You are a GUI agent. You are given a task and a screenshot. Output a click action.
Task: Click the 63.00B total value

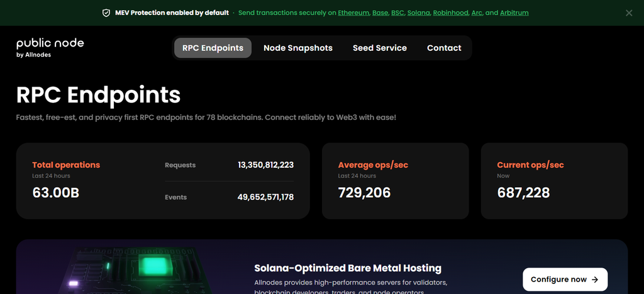tap(56, 192)
